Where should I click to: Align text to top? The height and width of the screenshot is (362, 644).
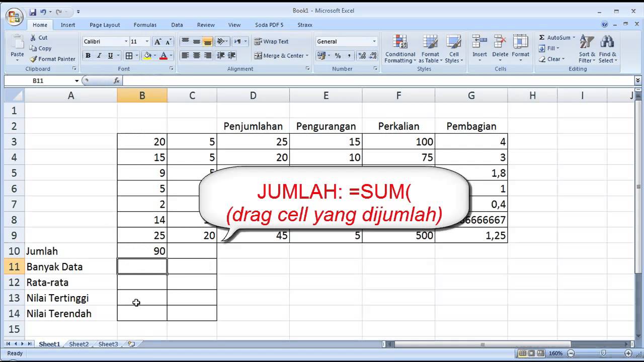pyautogui.click(x=185, y=42)
